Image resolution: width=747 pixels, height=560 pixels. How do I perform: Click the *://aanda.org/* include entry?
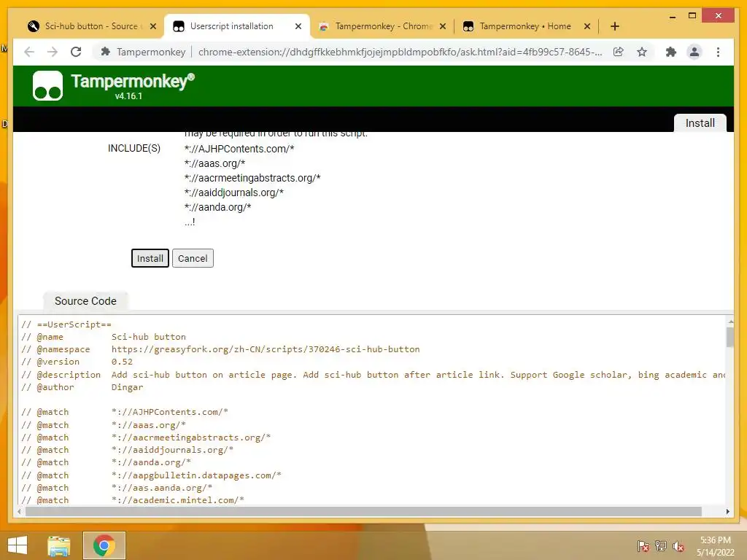pos(217,207)
